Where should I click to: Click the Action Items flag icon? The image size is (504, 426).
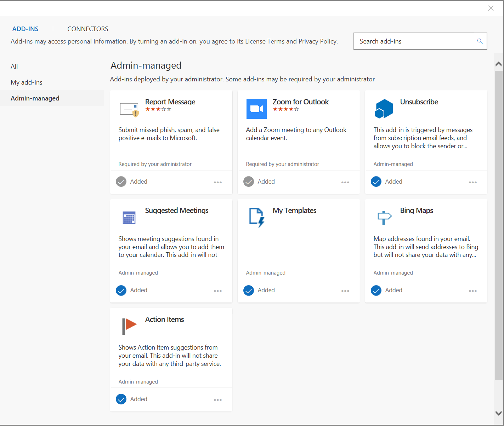pos(129,326)
